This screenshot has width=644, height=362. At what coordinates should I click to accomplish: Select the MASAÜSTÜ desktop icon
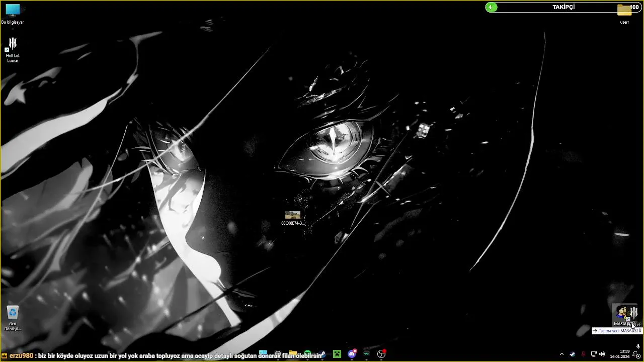click(624, 316)
